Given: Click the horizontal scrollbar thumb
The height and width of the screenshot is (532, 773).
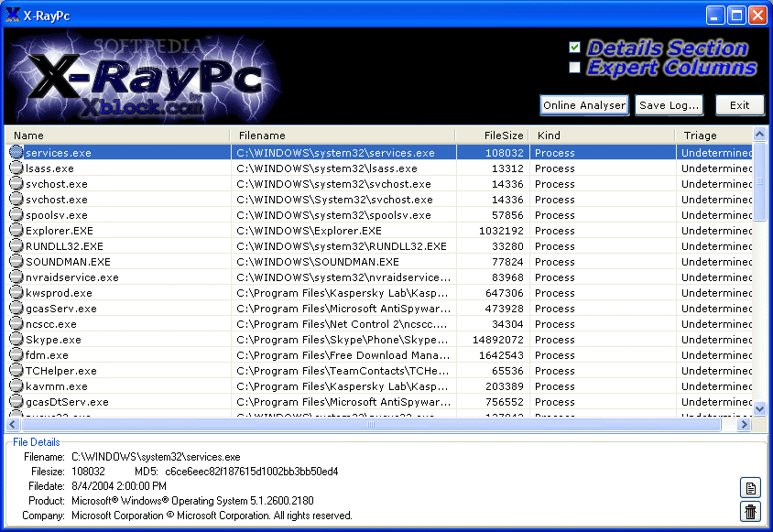Looking at the screenshot, I should [371, 424].
